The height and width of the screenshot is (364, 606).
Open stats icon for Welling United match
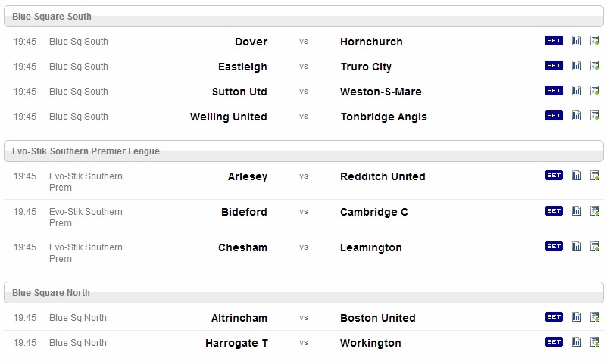576,116
